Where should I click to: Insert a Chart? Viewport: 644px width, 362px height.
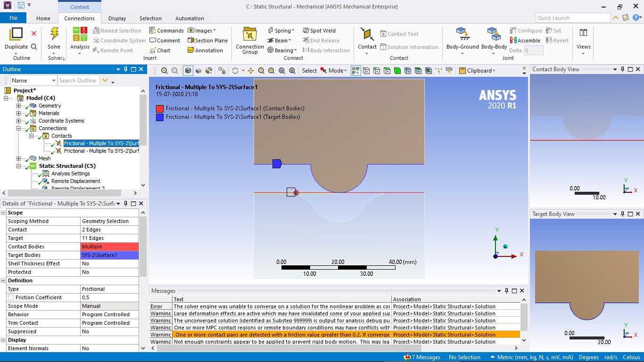coord(160,50)
